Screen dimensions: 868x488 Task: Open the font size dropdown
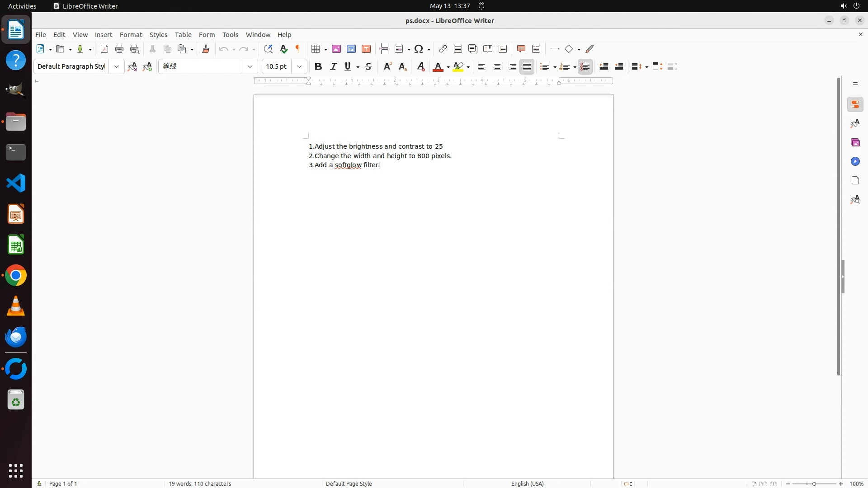click(x=299, y=66)
